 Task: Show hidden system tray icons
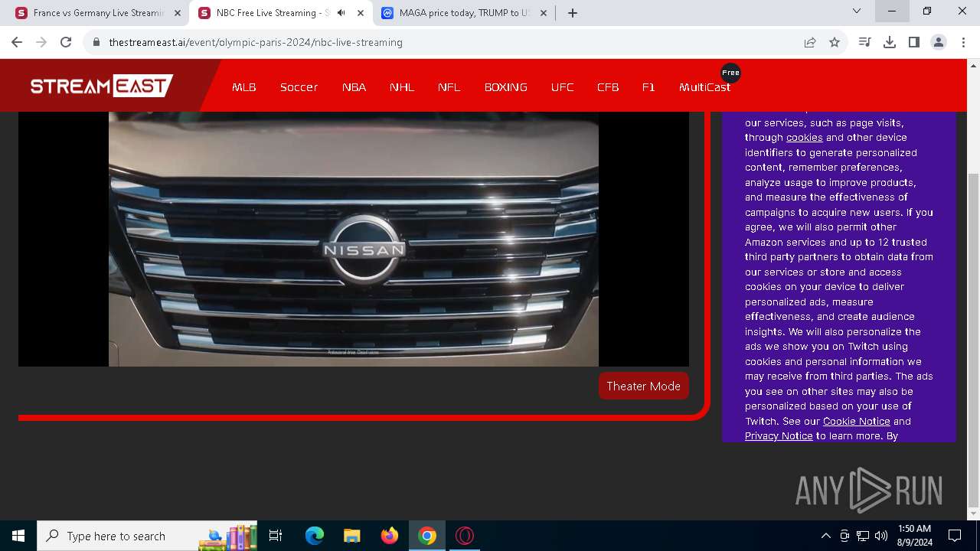pyautogui.click(x=825, y=536)
